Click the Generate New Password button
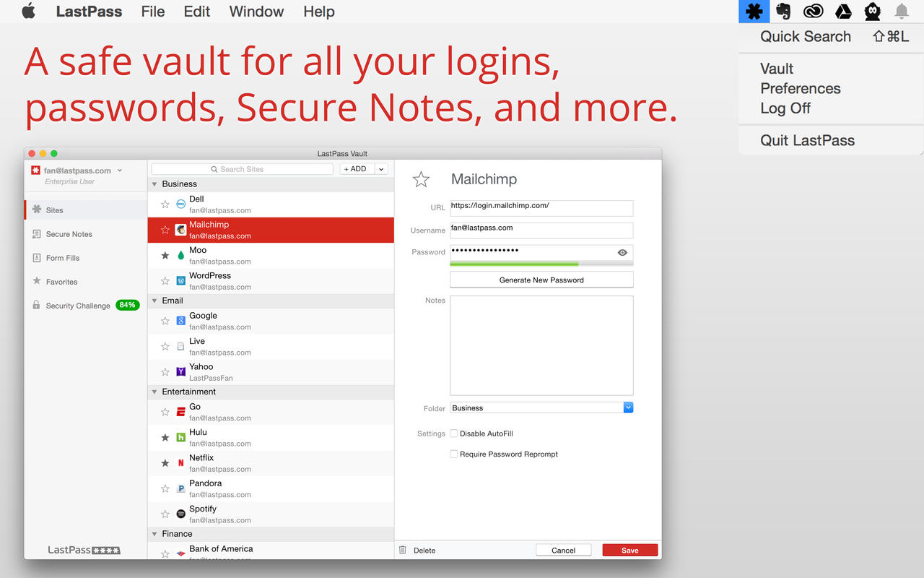 pyautogui.click(x=541, y=280)
